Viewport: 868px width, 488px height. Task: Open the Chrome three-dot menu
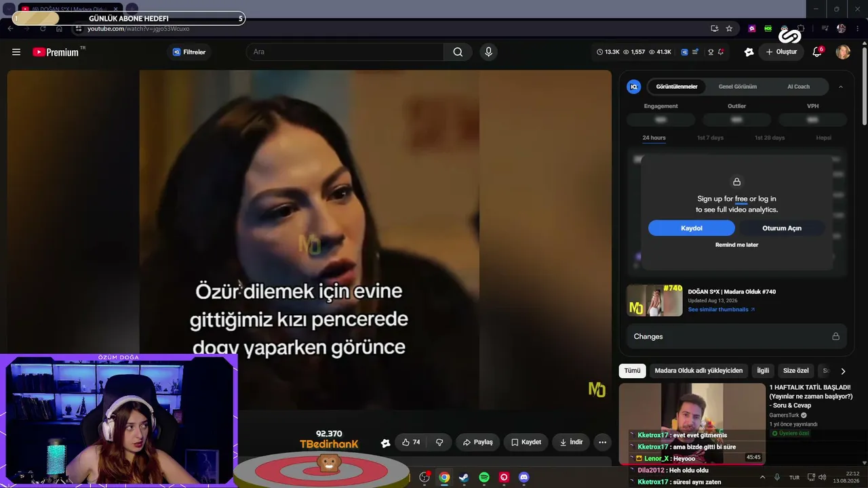point(858,28)
